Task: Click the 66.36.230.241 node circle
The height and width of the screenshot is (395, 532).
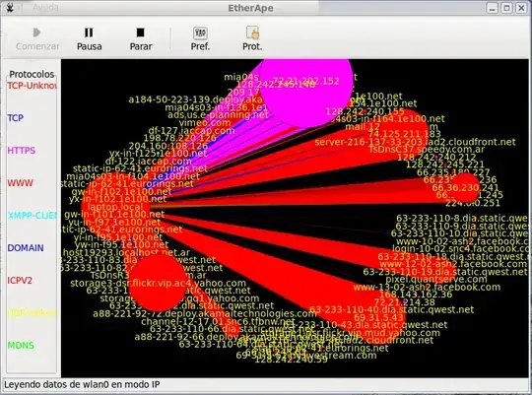Action: [x=465, y=188]
